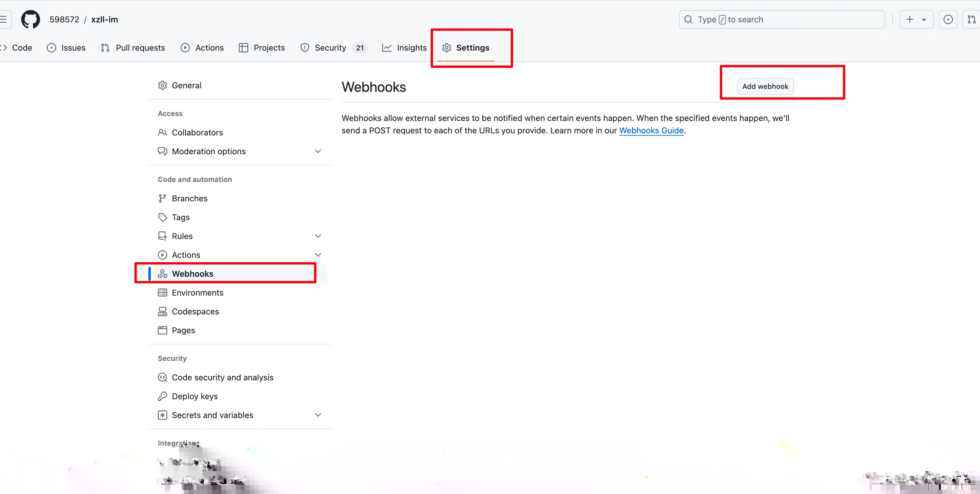
Task: Open the Security tab
Action: (x=334, y=47)
